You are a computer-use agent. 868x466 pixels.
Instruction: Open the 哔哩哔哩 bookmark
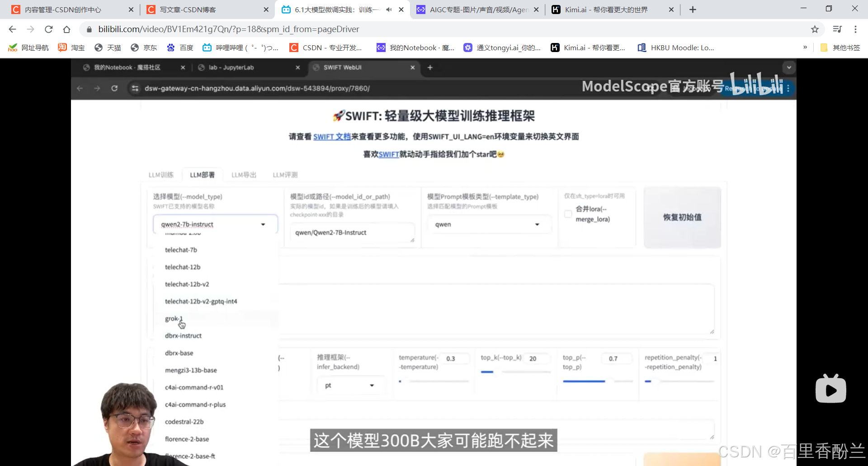pos(241,48)
